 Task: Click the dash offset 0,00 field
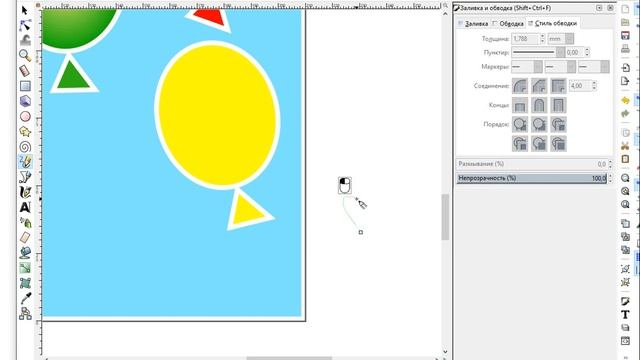coord(575,52)
